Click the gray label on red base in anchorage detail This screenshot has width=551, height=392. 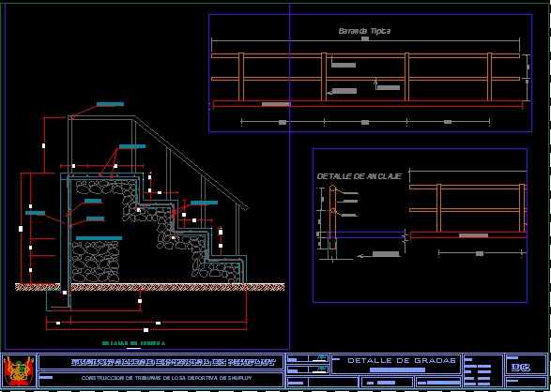(x=473, y=235)
